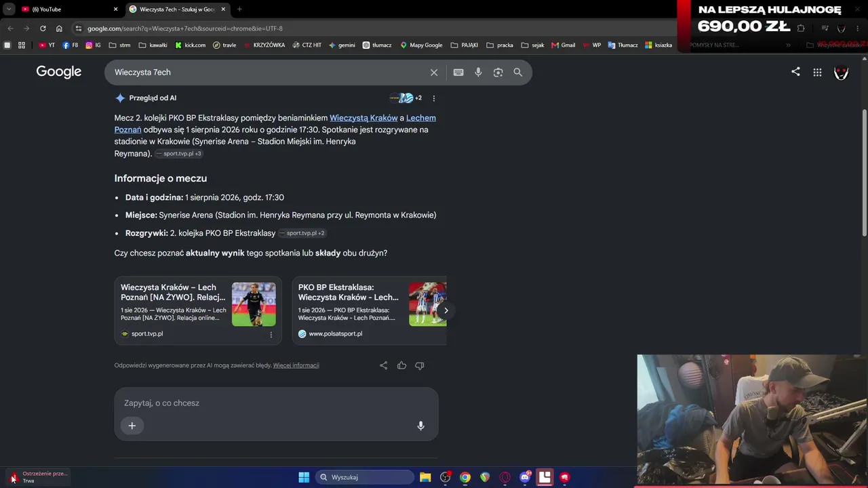Go back to the previous page
868x488 pixels.
coord(10,28)
